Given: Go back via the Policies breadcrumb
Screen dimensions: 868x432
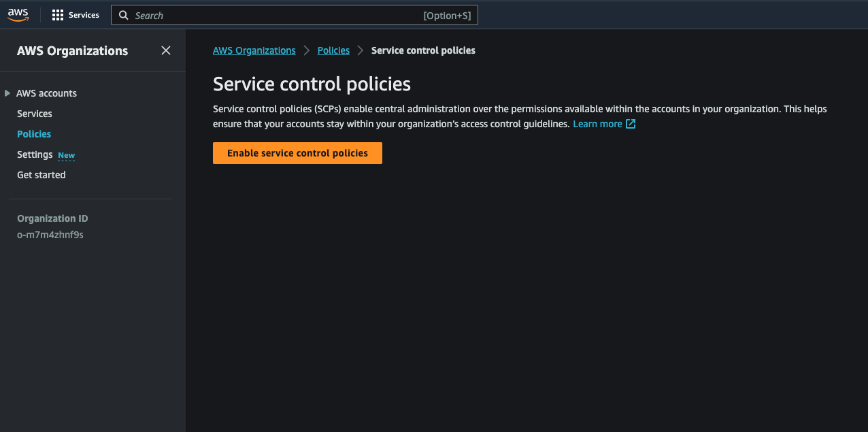Looking at the screenshot, I should click(333, 50).
